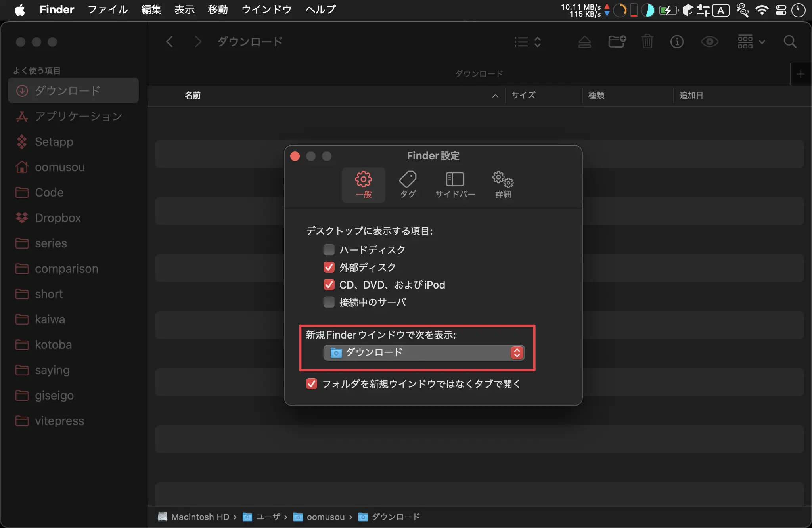Show info with the toolbar info icon

pos(677,42)
